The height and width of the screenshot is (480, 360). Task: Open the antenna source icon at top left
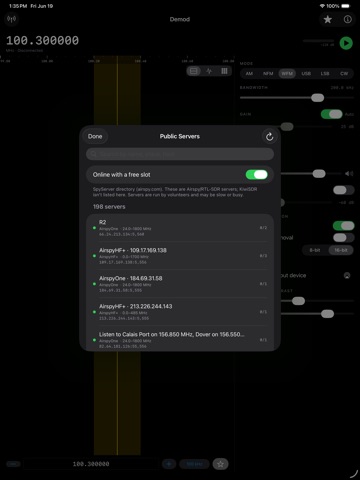coord(11,19)
